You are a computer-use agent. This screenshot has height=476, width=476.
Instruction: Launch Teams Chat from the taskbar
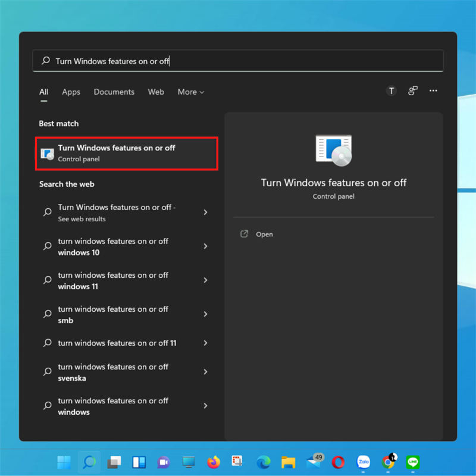pos(164,462)
